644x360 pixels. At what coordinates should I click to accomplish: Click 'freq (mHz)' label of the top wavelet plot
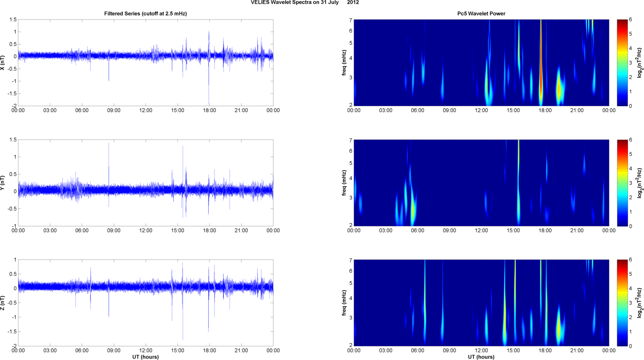(x=344, y=63)
